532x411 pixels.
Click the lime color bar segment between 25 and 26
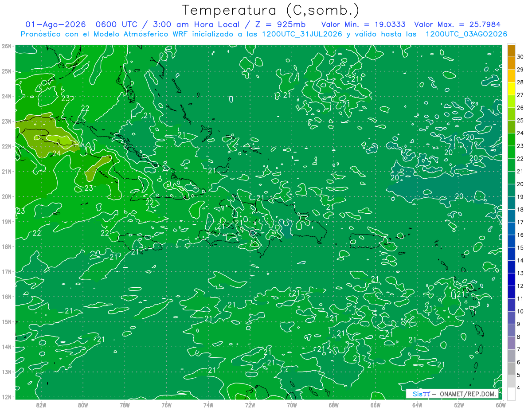point(511,114)
